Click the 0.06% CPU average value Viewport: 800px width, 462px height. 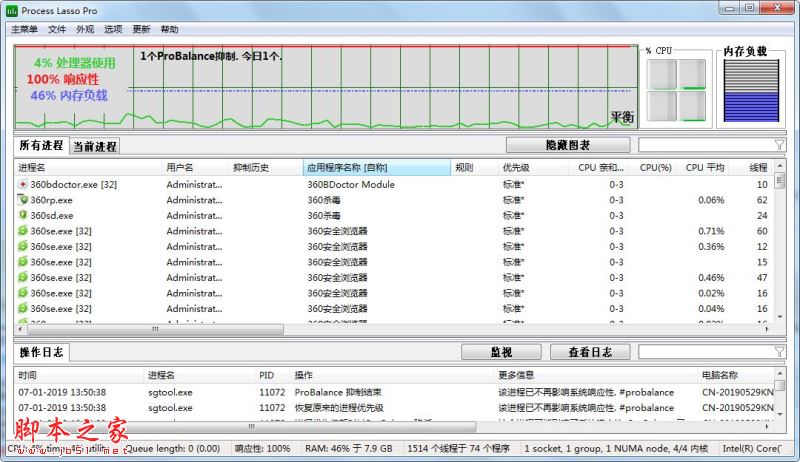pyautogui.click(x=711, y=200)
